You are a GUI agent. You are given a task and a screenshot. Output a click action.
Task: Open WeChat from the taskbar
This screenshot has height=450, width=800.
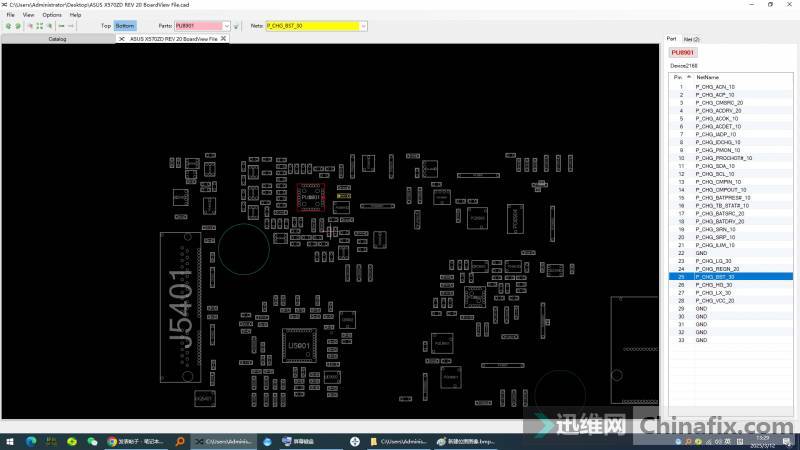point(92,441)
